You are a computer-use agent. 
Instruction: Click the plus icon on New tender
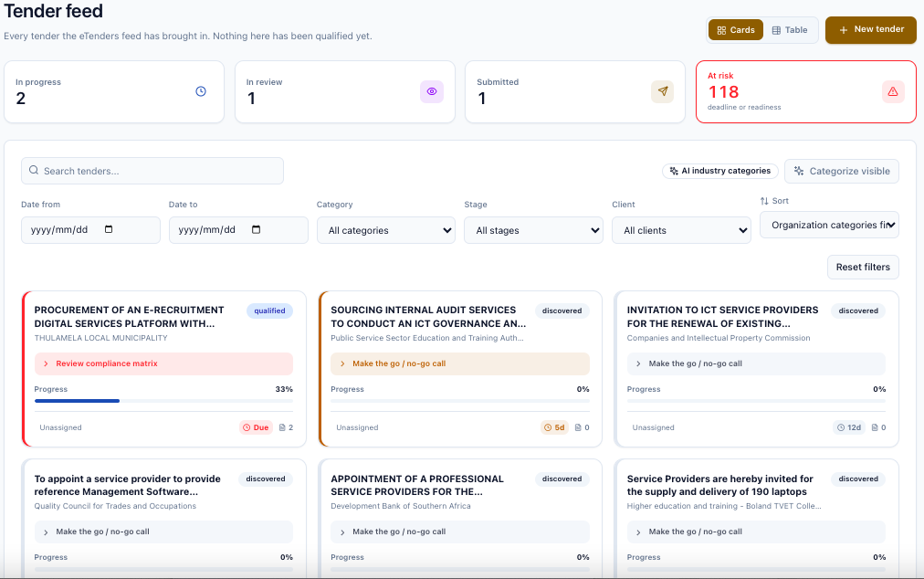844,29
